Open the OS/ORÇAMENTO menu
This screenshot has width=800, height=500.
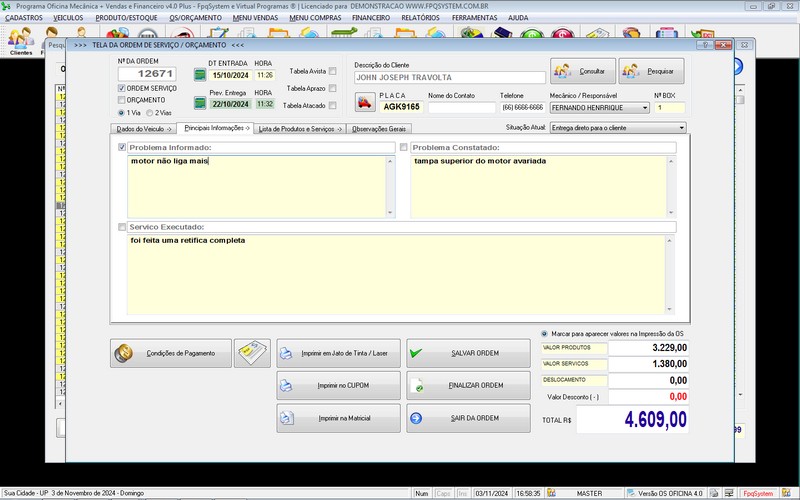pyautogui.click(x=195, y=18)
